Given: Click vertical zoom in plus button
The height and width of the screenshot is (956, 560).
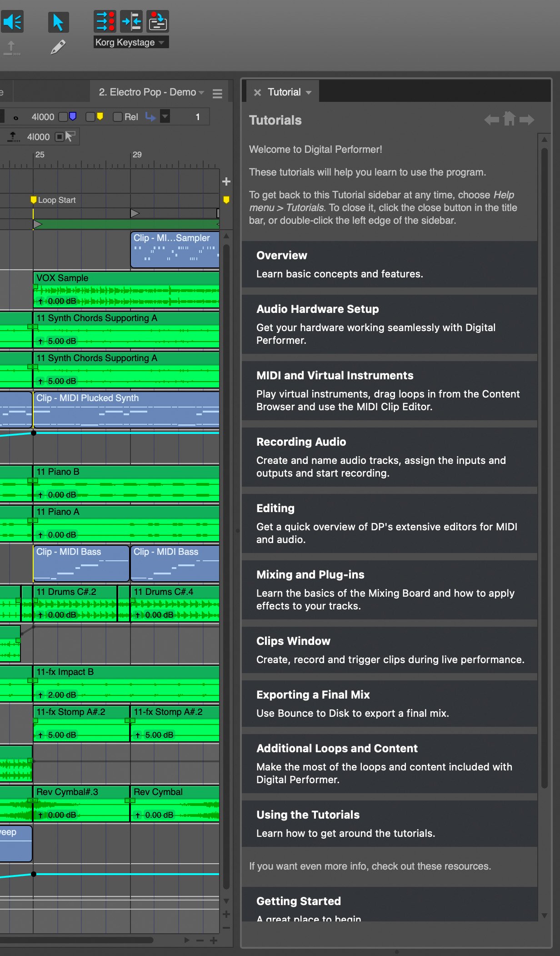Looking at the screenshot, I should point(226,914).
